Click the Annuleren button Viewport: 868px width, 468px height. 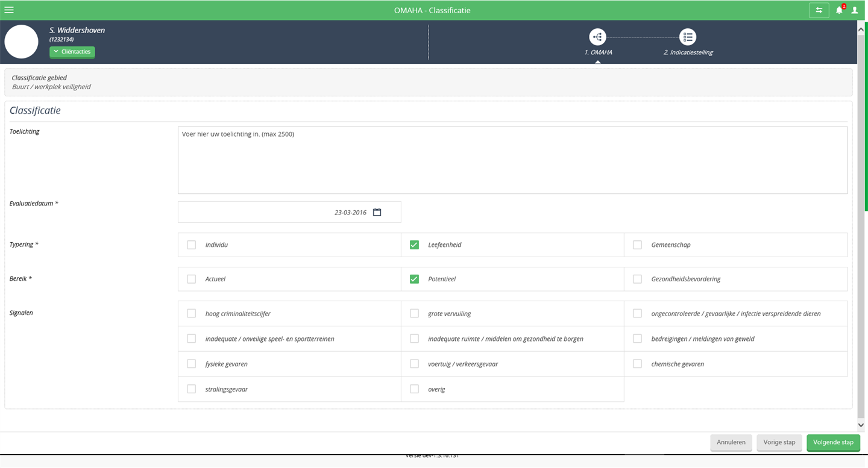pos(731,443)
